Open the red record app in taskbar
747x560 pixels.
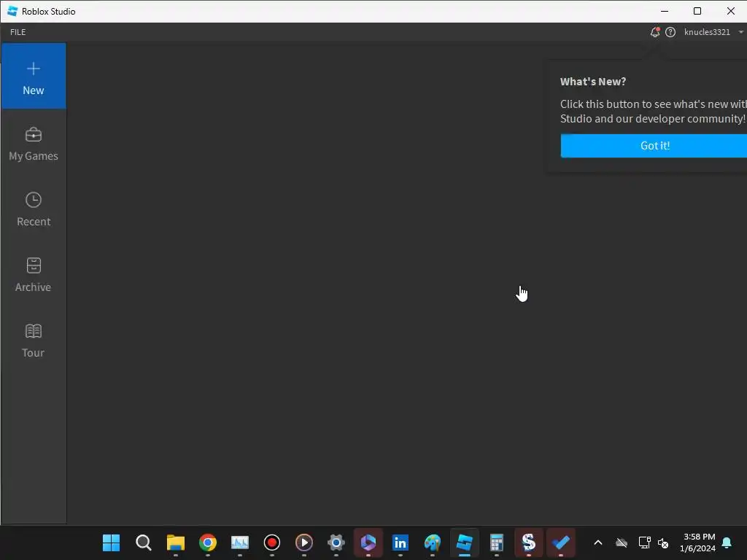coord(272,542)
